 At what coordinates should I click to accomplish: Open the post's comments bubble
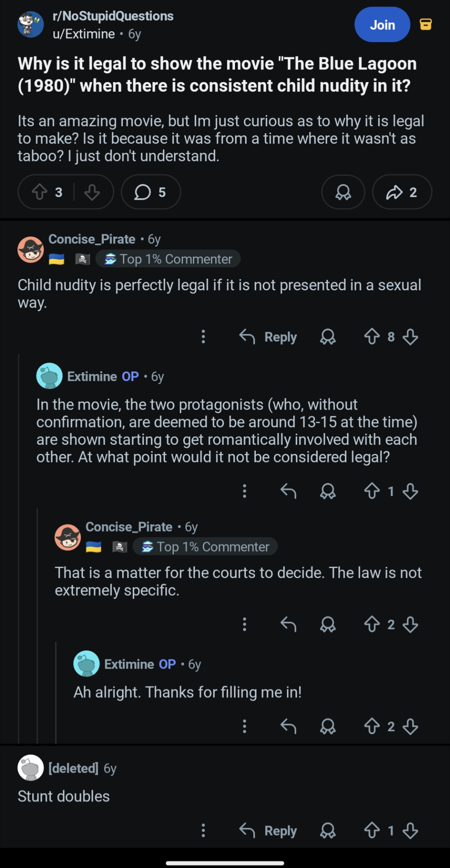150,192
